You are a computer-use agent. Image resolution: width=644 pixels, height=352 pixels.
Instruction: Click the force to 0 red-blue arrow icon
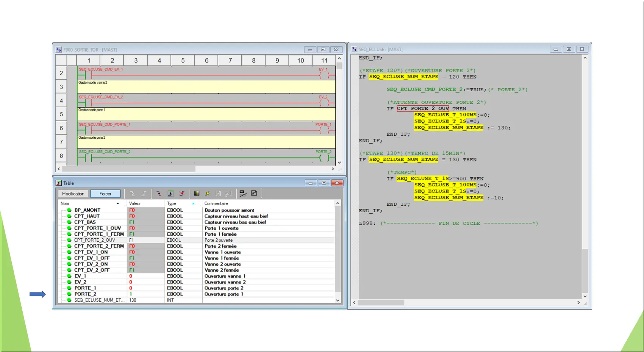(x=159, y=194)
